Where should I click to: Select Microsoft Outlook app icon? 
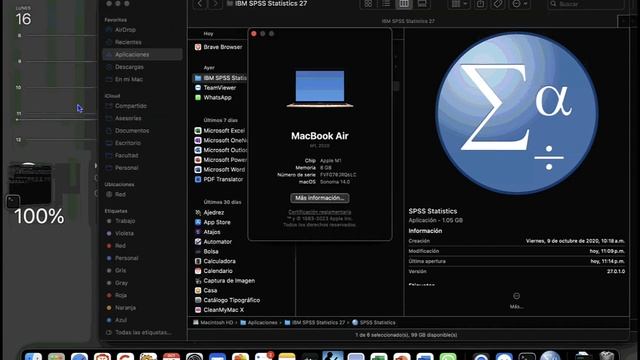pos(198,150)
